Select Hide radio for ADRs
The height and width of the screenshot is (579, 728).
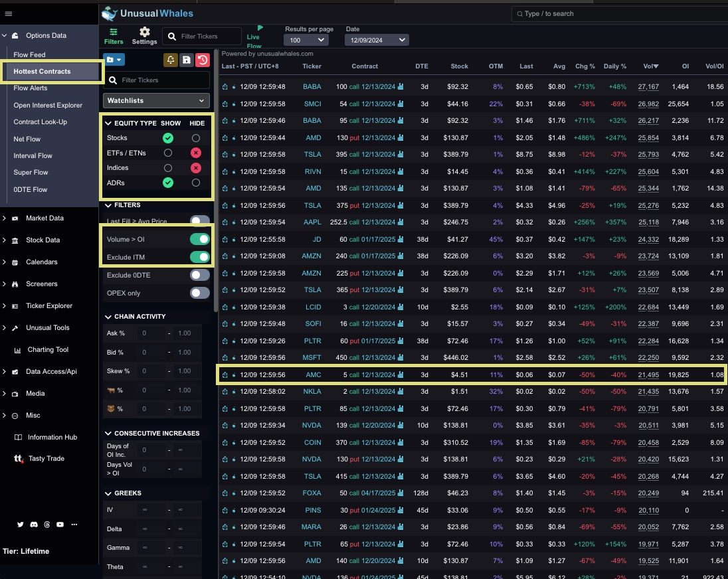pos(196,183)
